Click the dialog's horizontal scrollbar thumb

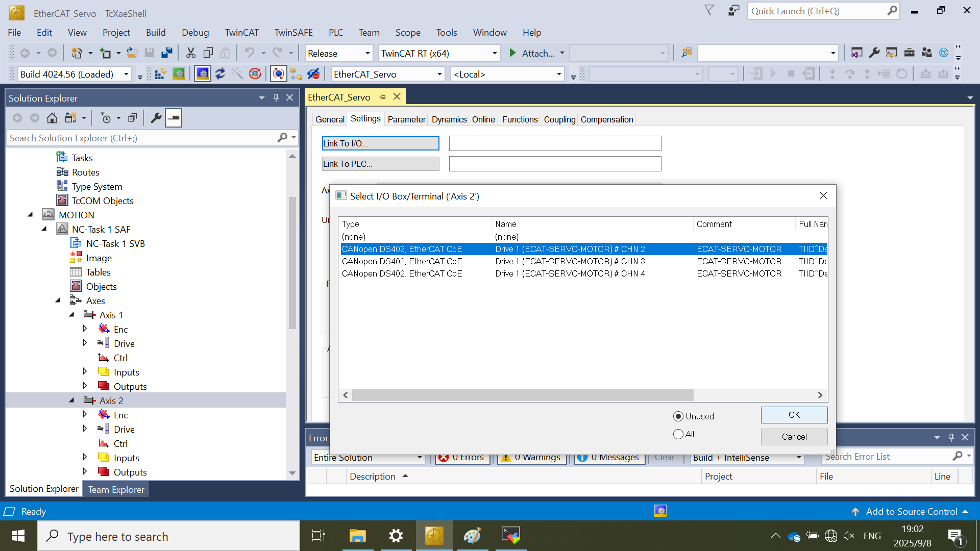coord(522,395)
